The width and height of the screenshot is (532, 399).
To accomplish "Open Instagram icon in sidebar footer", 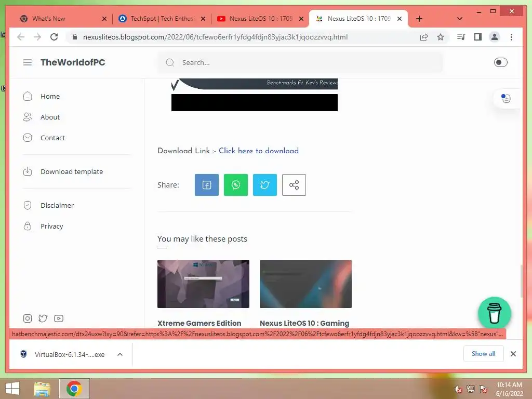I will click(x=28, y=318).
